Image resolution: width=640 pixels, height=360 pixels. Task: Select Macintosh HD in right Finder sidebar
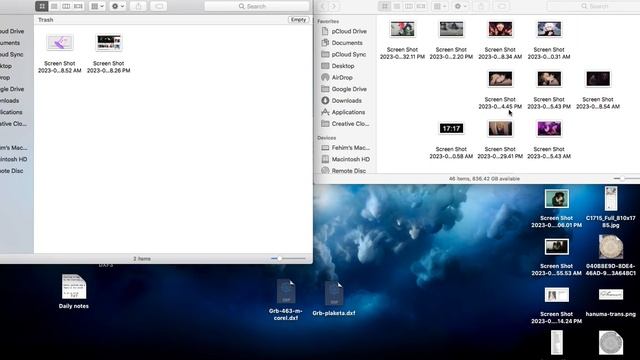[346, 159]
